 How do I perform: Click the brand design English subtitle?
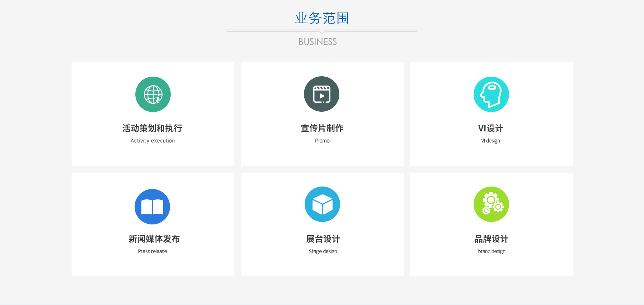tap(492, 251)
